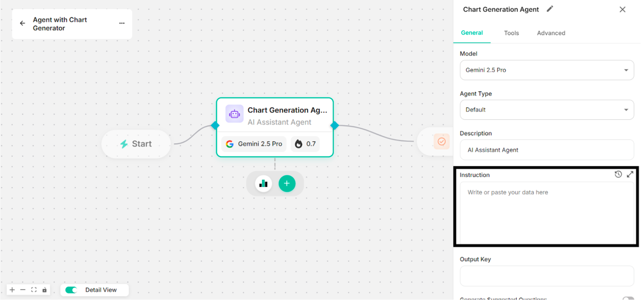
Task: Zoom in on the canvas
Action: pos(12,290)
